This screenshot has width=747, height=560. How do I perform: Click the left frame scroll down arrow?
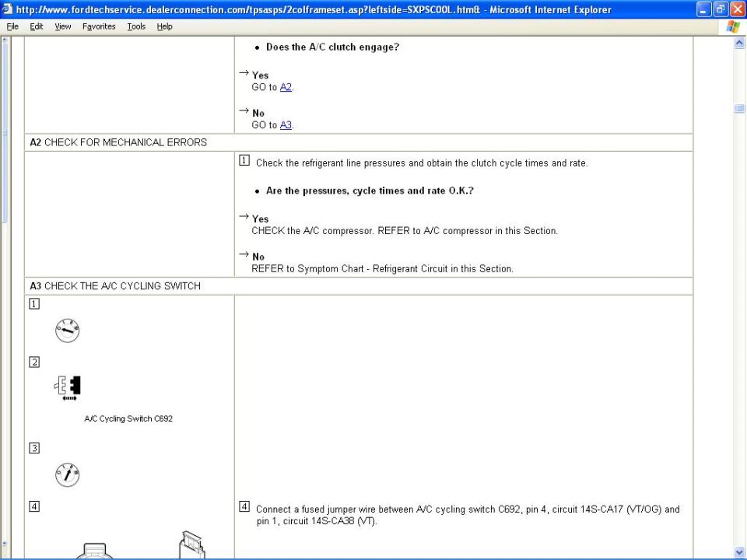coord(5,543)
